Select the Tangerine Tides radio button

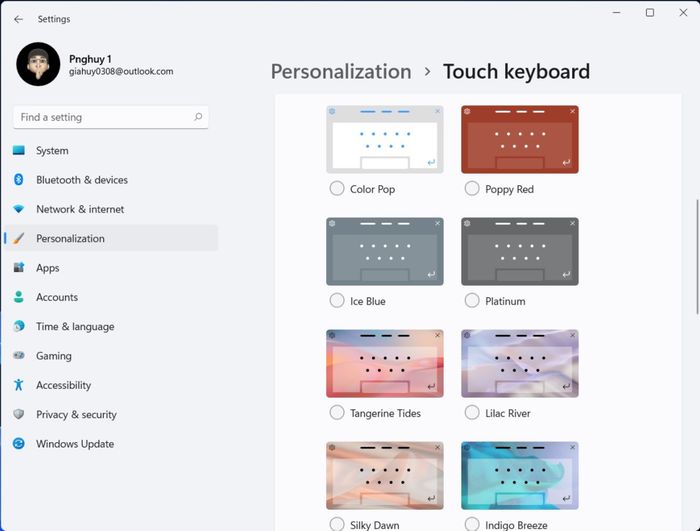click(x=337, y=413)
